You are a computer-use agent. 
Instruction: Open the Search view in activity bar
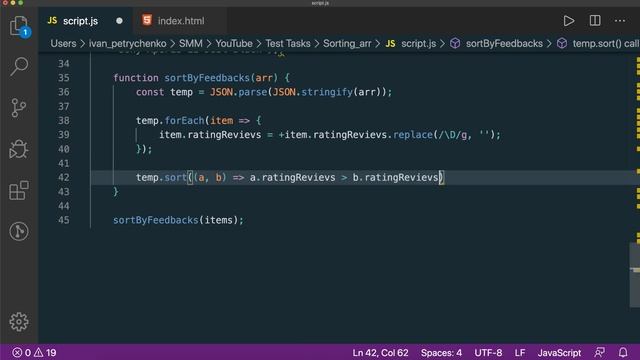point(19,67)
